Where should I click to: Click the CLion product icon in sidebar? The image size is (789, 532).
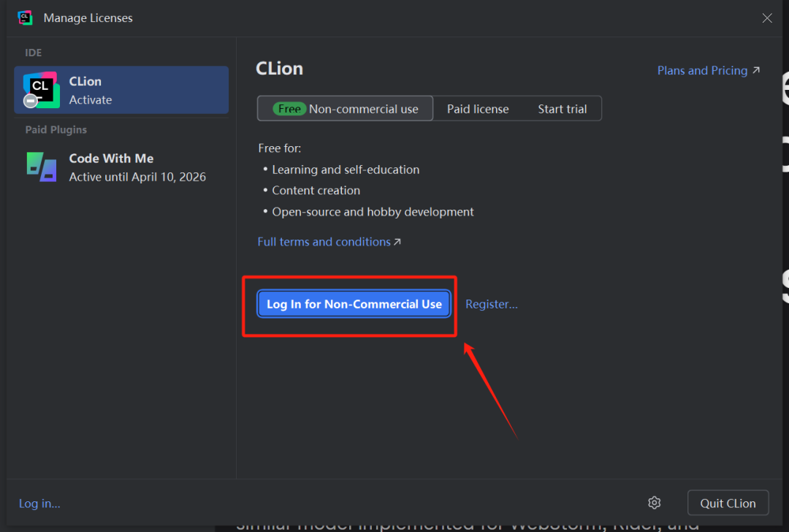(41, 90)
